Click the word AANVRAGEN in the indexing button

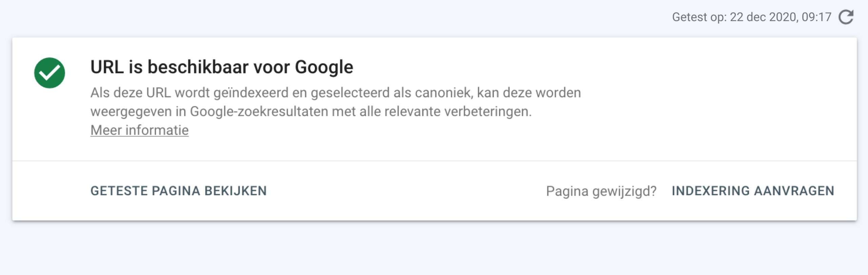click(x=794, y=191)
